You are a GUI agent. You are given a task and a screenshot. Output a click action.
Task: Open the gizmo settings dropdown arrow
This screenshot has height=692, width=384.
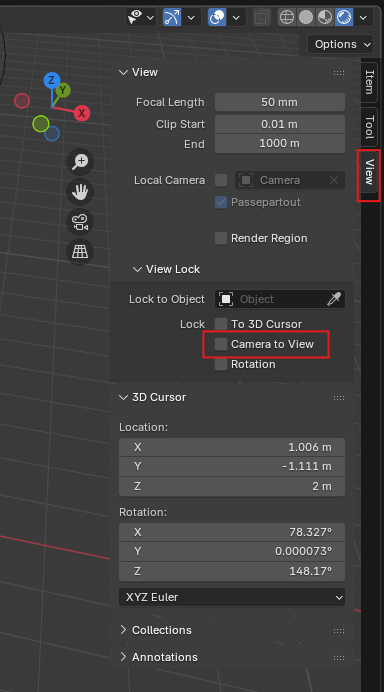tap(192, 18)
